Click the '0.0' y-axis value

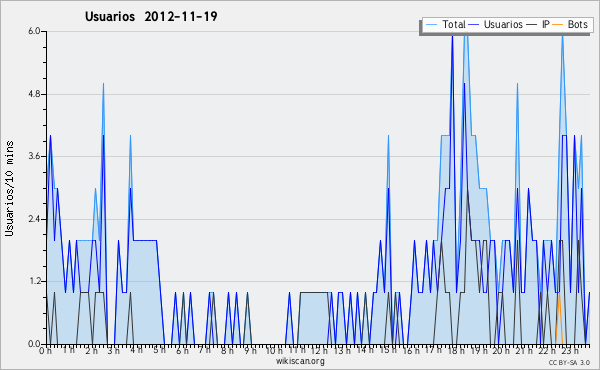[x=34, y=344]
